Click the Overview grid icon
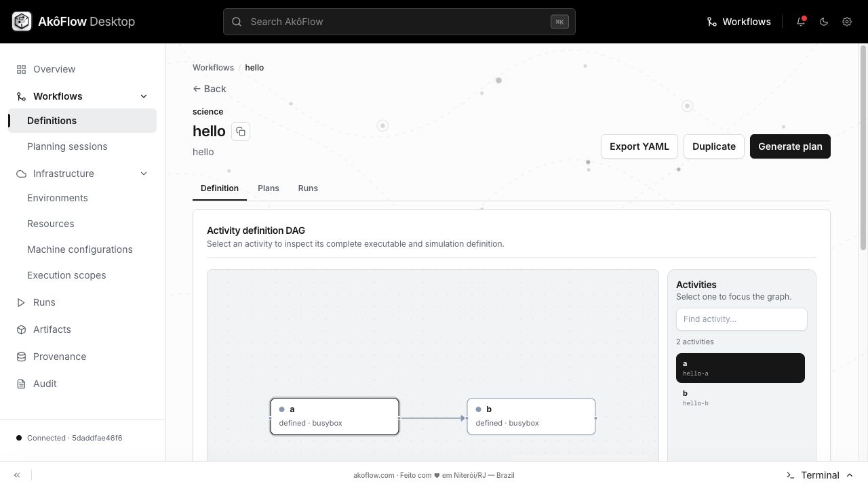 21,69
